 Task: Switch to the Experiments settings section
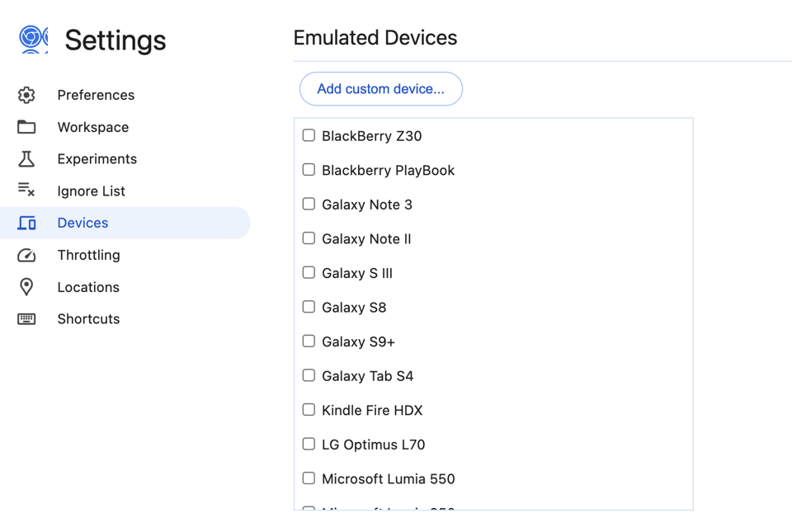(x=98, y=158)
